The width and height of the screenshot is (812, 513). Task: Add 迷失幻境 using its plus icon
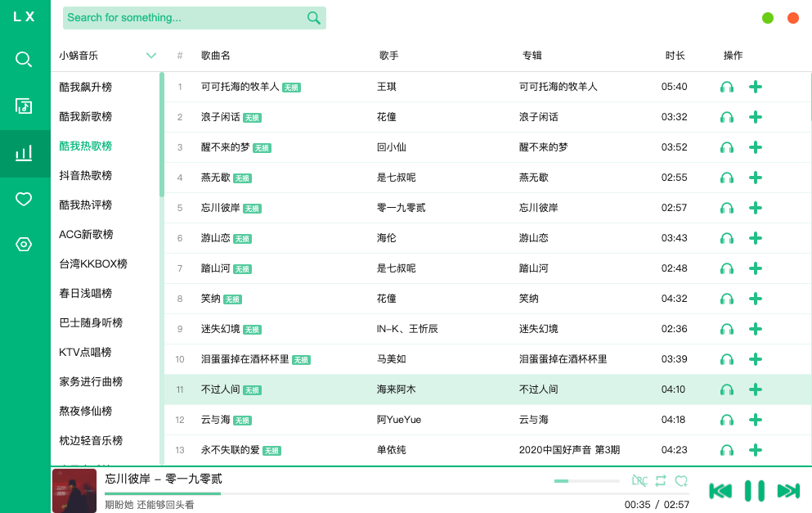tap(756, 329)
